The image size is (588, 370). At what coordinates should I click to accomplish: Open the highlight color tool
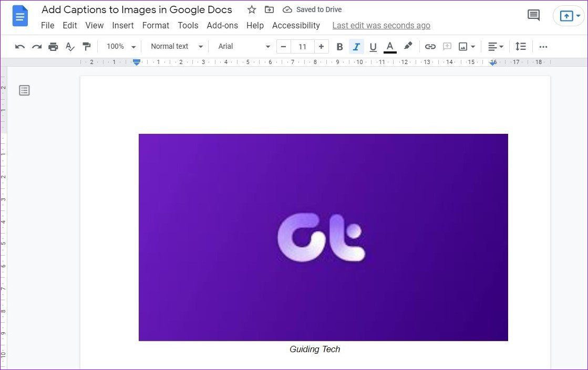coord(408,46)
